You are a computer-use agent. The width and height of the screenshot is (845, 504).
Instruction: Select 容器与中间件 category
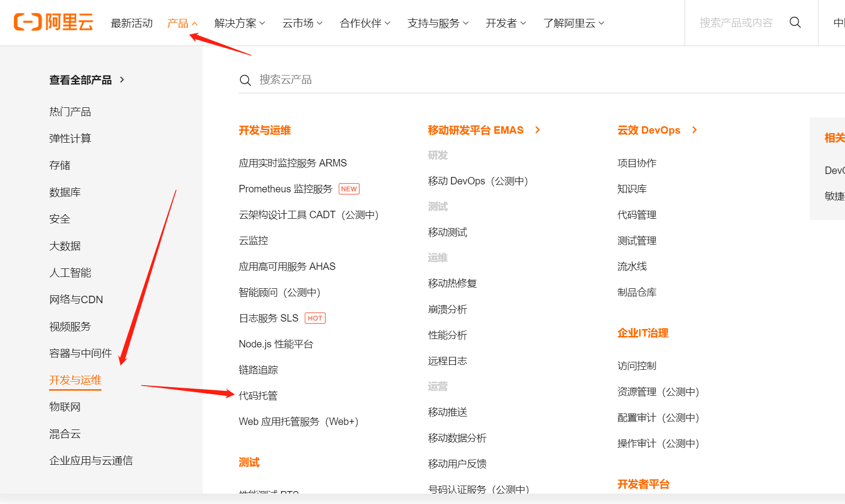(81, 353)
